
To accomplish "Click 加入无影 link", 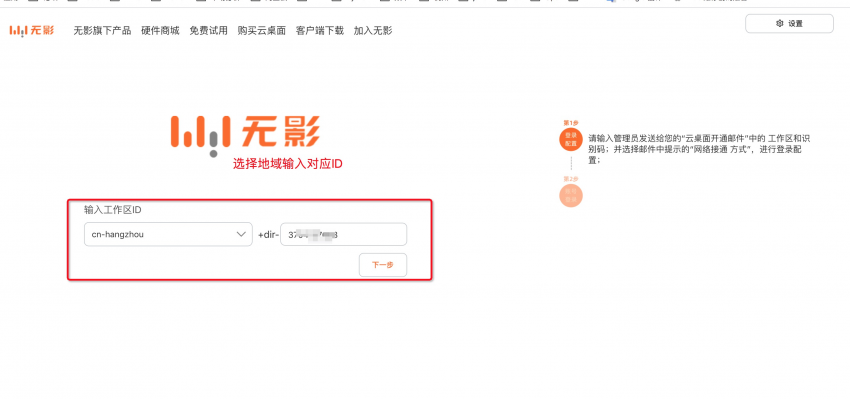I will [x=372, y=30].
